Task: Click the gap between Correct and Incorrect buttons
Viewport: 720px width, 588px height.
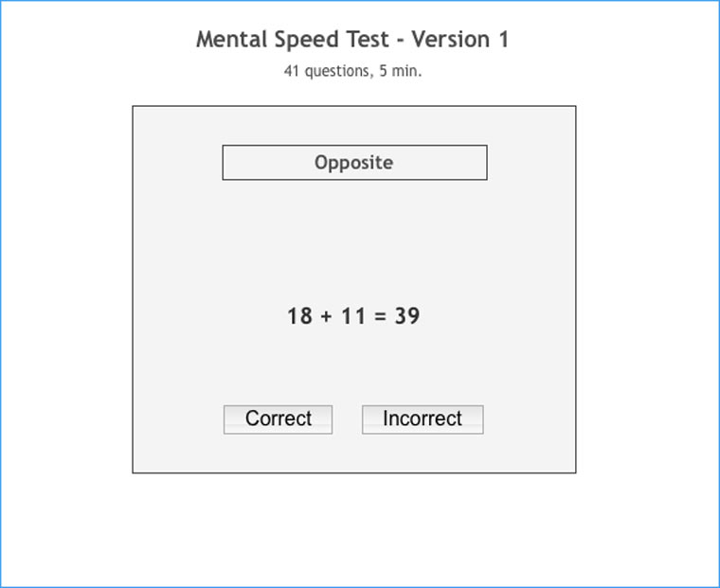Action: click(x=347, y=419)
